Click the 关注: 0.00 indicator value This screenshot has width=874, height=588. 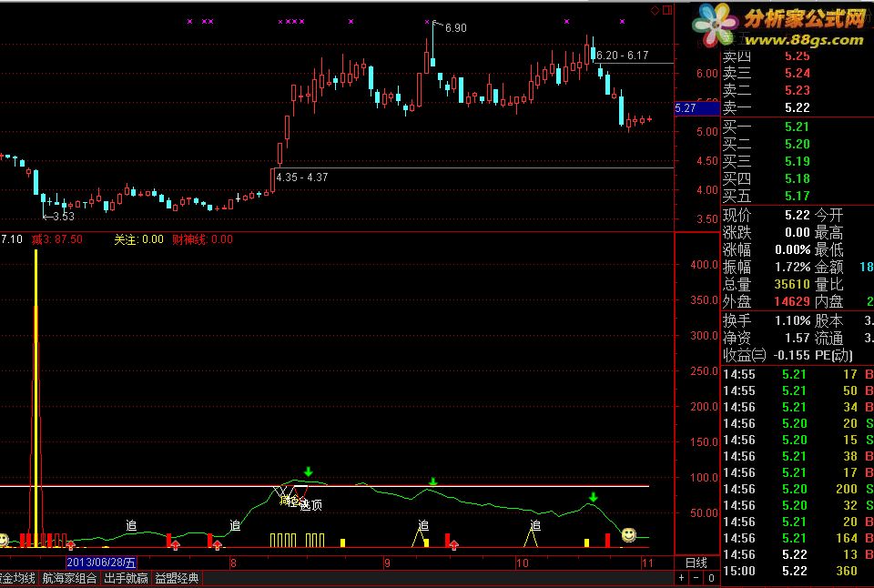tap(138, 239)
